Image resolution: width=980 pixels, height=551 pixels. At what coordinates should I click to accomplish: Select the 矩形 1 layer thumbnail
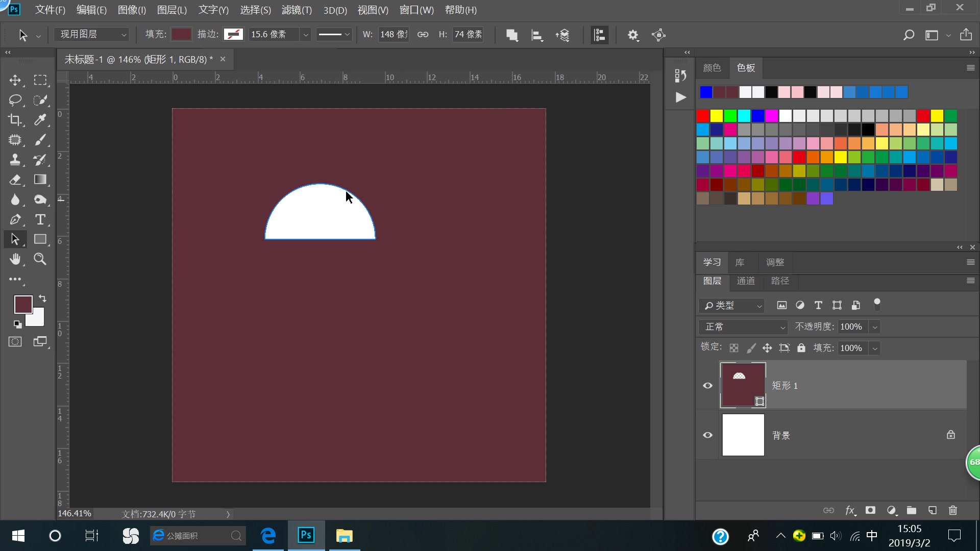pyautogui.click(x=743, y=385)
